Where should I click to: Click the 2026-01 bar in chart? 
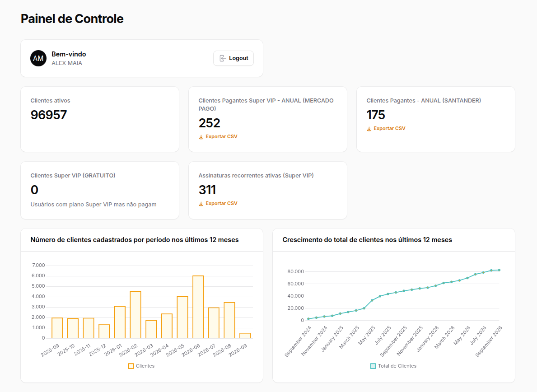coord(120,322)
